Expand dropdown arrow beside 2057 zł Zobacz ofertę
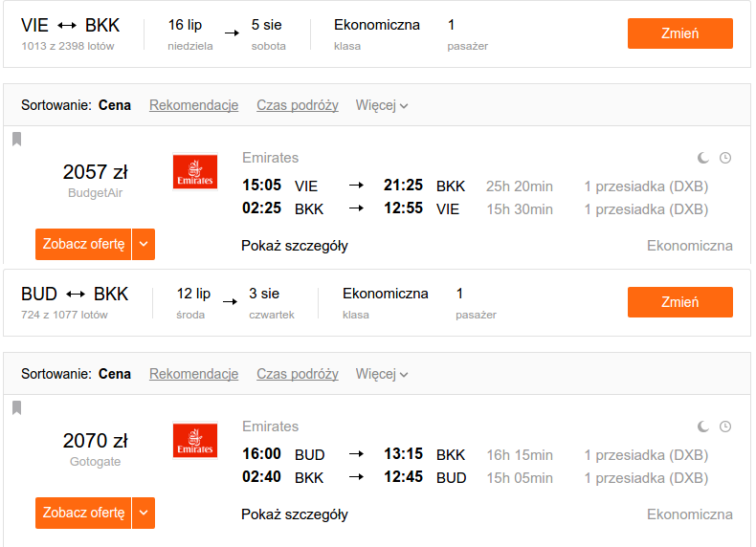756x547 pixels. 144,245
